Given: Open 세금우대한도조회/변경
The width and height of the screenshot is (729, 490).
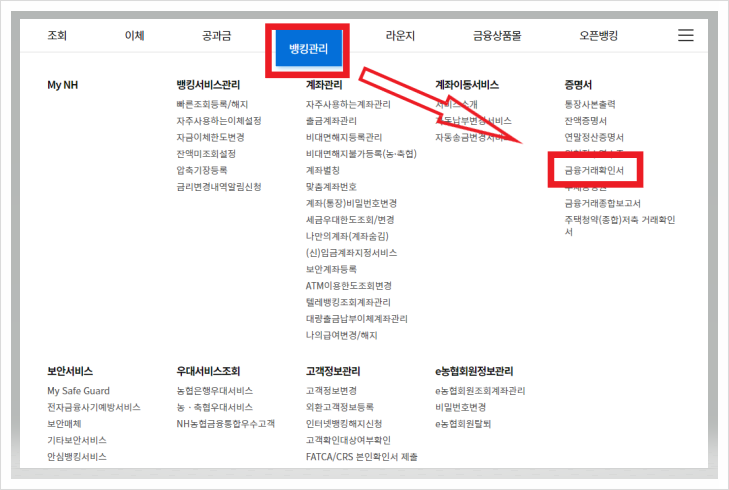Looking at the screenshot, I should click(x=350, y=219).
